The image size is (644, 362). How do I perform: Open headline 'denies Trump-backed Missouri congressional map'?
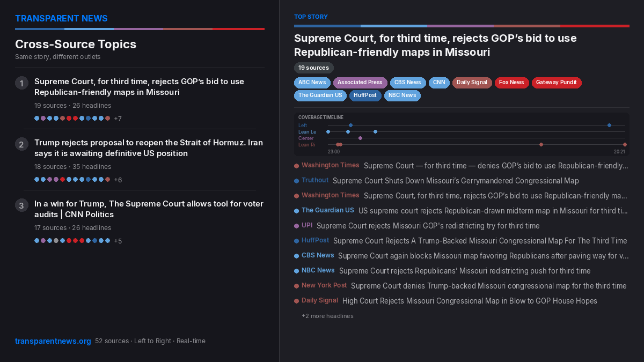click(489, 286)
